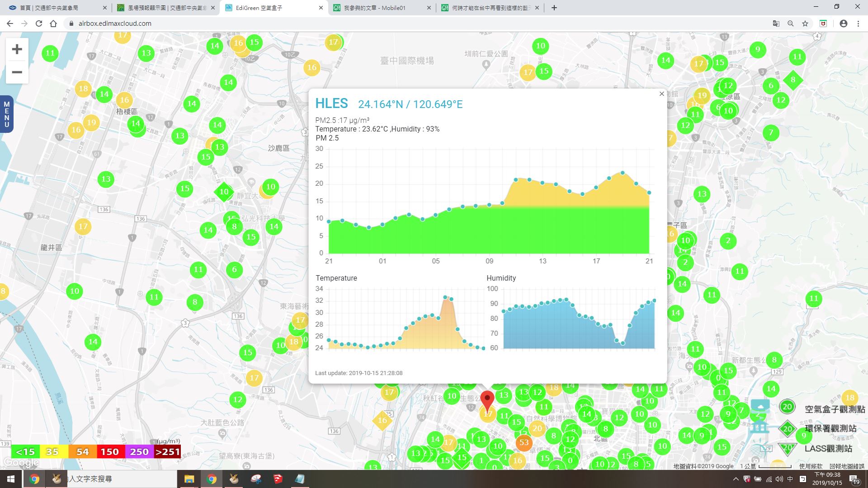Click the red location pin marker
The width and height of the screenshot is (868, 488).
tap(487, 400)
